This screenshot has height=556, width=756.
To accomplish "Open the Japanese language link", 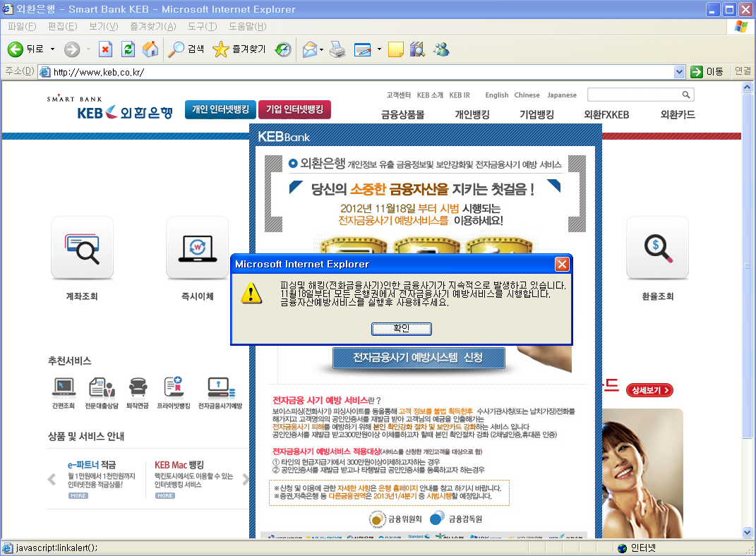I will click(562, 95).
